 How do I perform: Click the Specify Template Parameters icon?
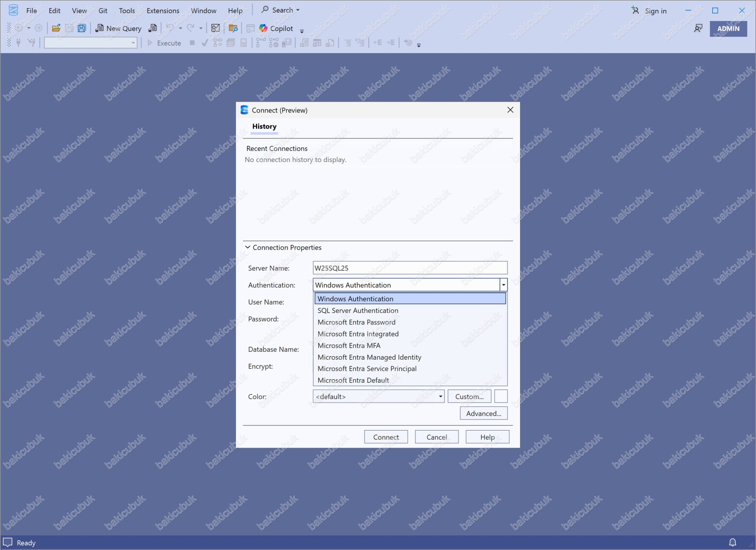click(408, 43)
